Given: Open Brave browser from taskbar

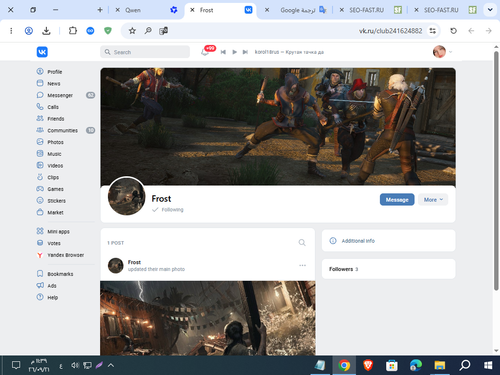Looking at the screenshot, I should tap(368, 365).
